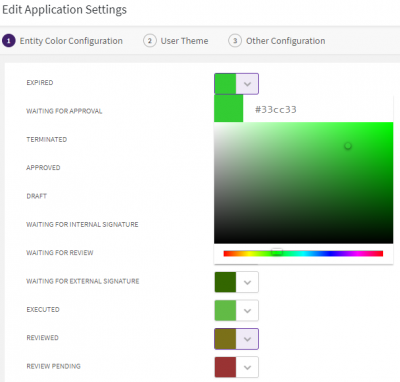Go to the Other Configuration step
Image resolution: width=400 pixels, height=382 pixels.
click(x=286, y=41)
